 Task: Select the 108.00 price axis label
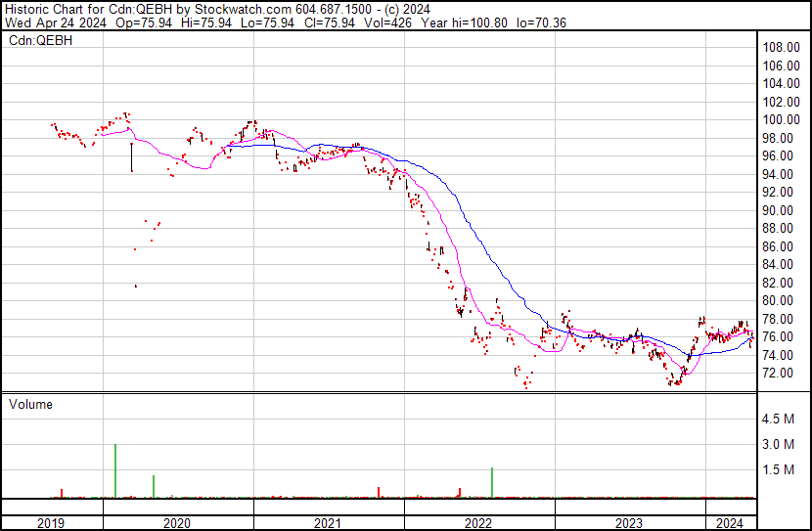point(781,48)
